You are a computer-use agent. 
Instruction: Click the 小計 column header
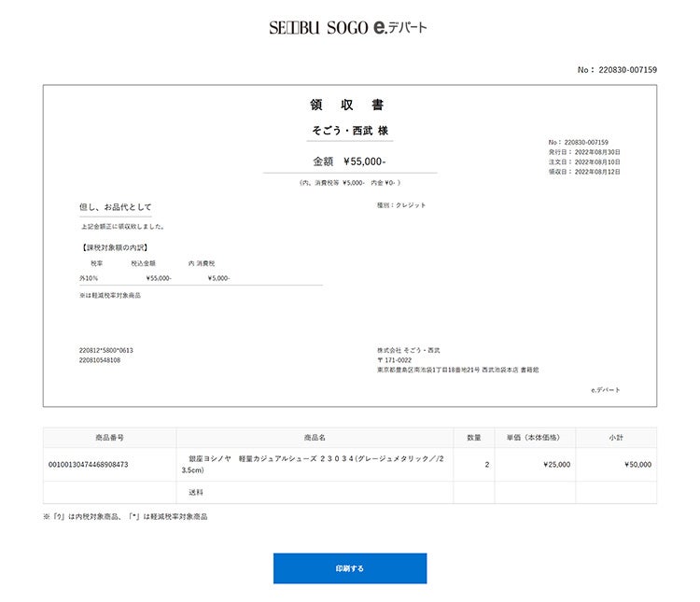(616, 438)
